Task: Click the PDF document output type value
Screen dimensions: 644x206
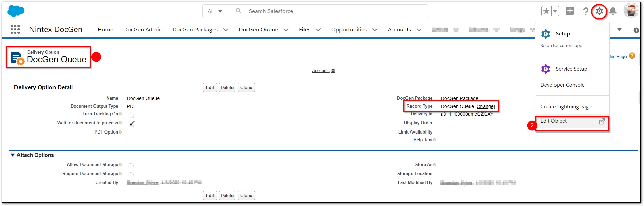Action: coord(132,106)
